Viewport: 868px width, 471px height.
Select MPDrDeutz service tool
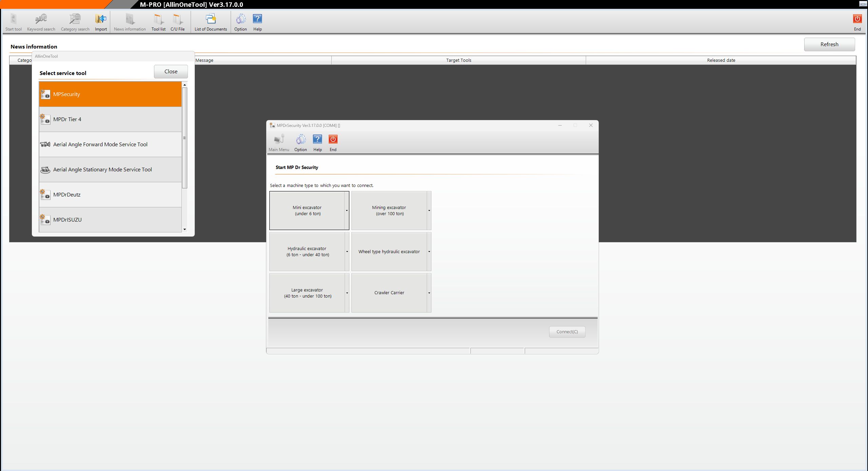[110, 195]
